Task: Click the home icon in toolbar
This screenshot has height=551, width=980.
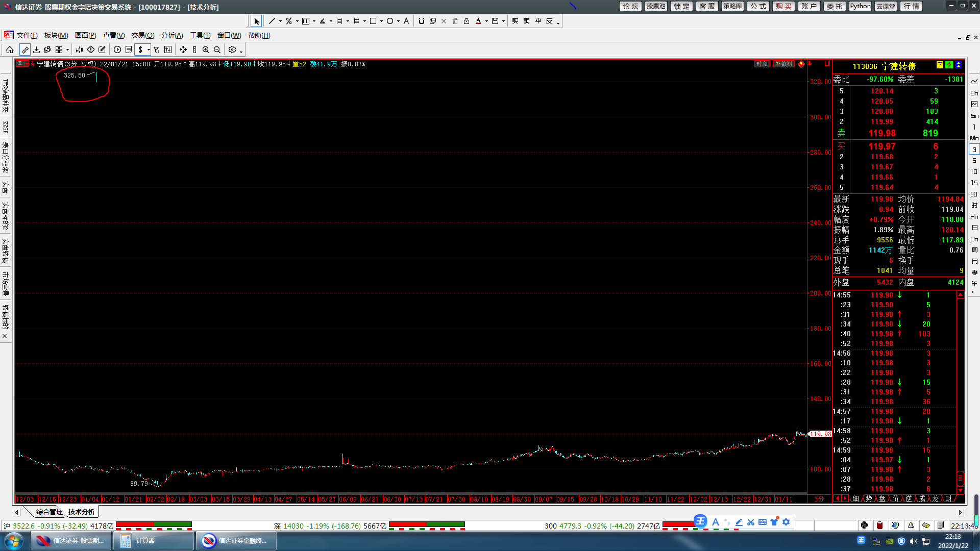Action: (10, 49)
